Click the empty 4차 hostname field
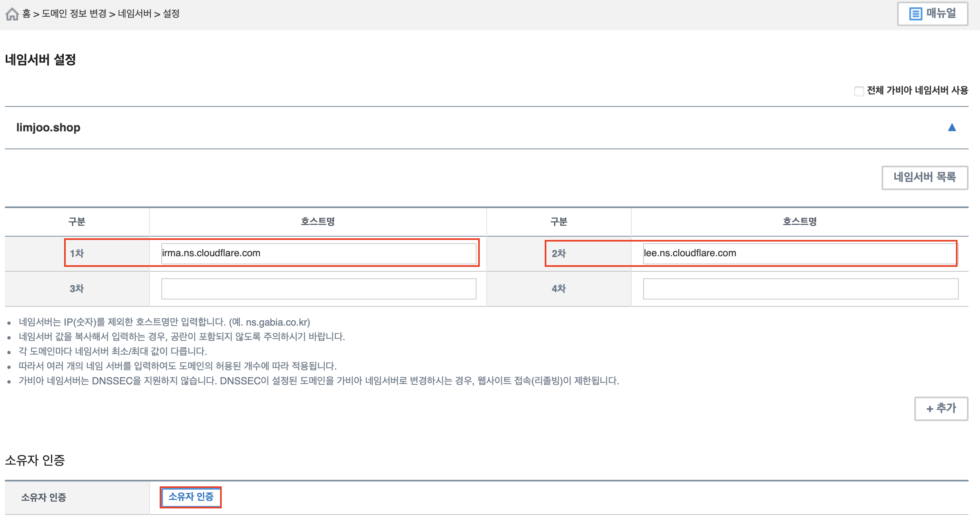This screenshot has height=519, width=980. pos(800,289)
